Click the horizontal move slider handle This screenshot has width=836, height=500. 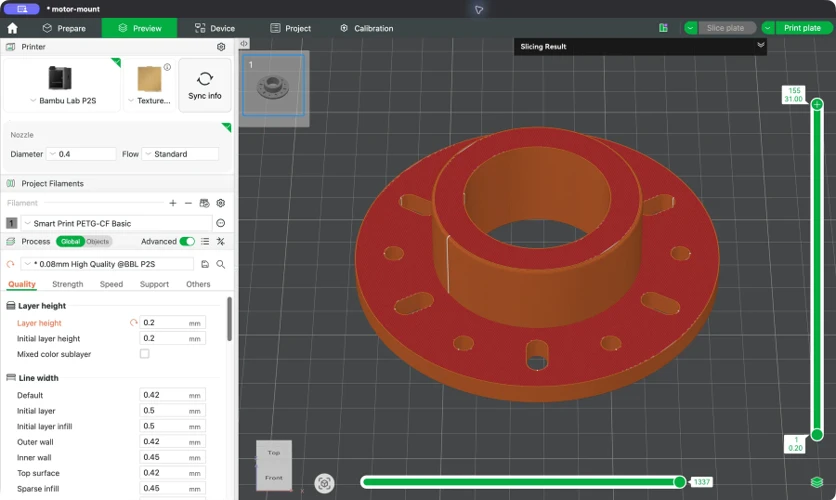pyautogui.click(x=680, y=482)
